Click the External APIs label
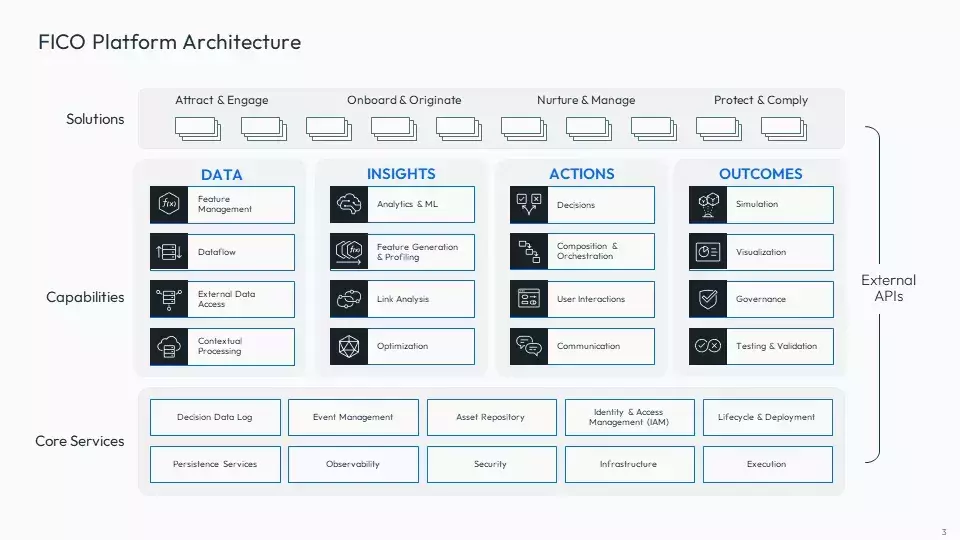The height and width of the screenshot is (540, 960). 888,288
